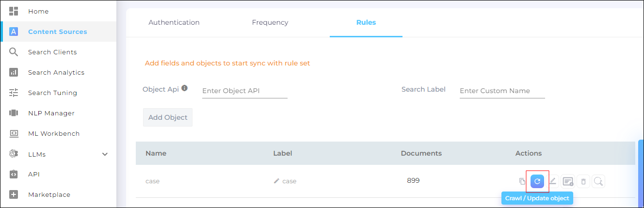Focus the Enter Object API field
This screenshot has height=208, width=644.
click(x=244, y=91)
